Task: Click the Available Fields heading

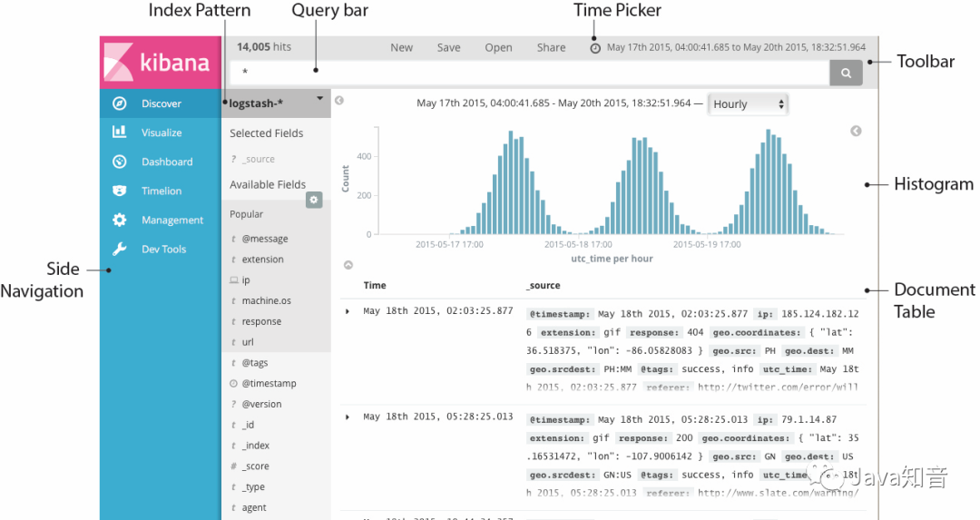Action: tap(268, 184)
